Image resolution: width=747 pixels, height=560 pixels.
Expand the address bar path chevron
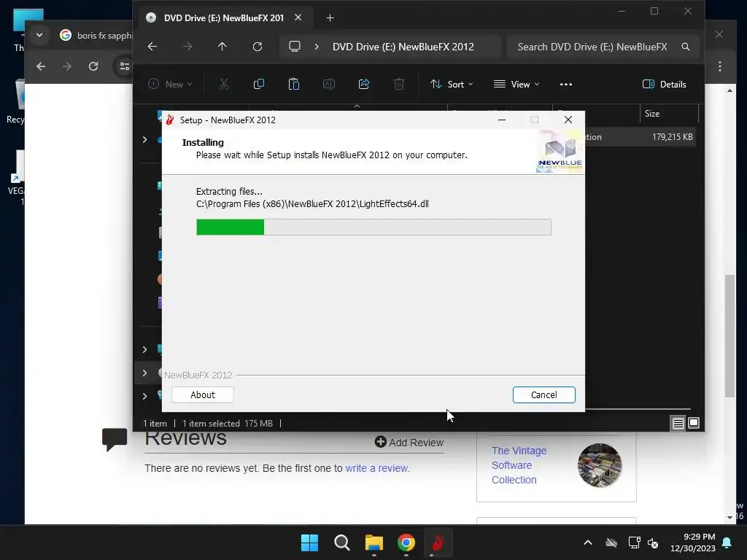317,47
